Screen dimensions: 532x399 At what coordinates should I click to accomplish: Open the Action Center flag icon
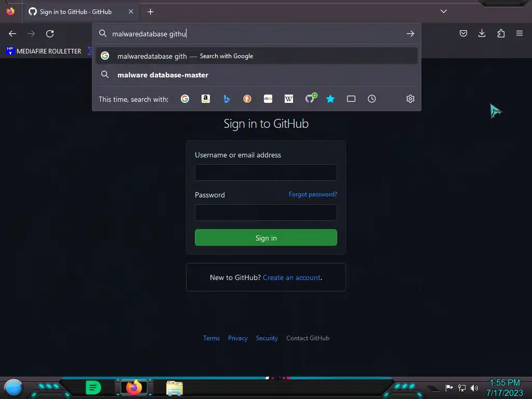click(449, 388)
